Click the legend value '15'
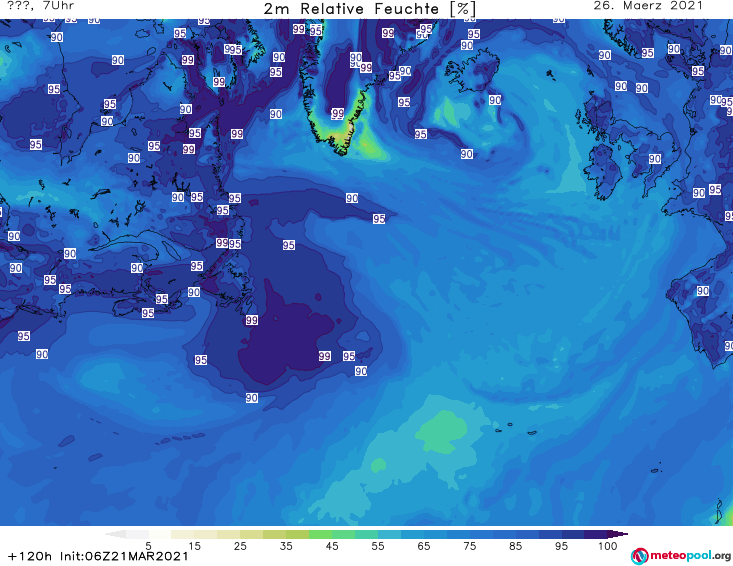 pos(194,546)
